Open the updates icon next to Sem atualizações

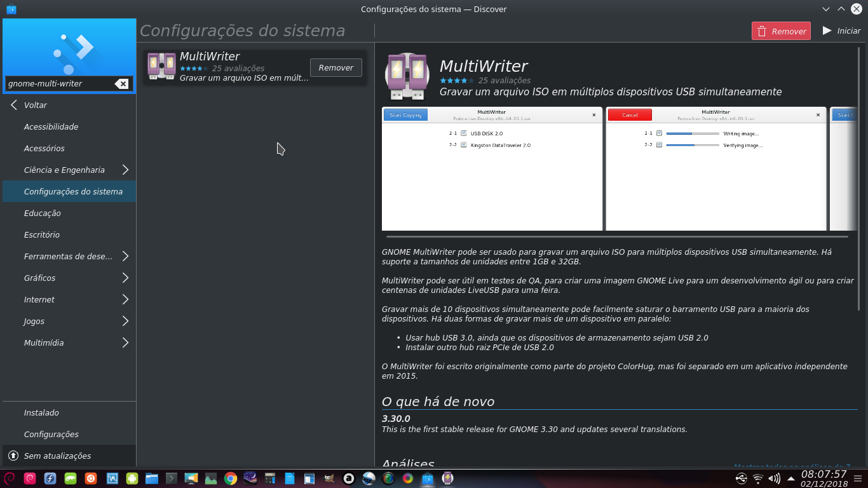click(x=12, y=456)
